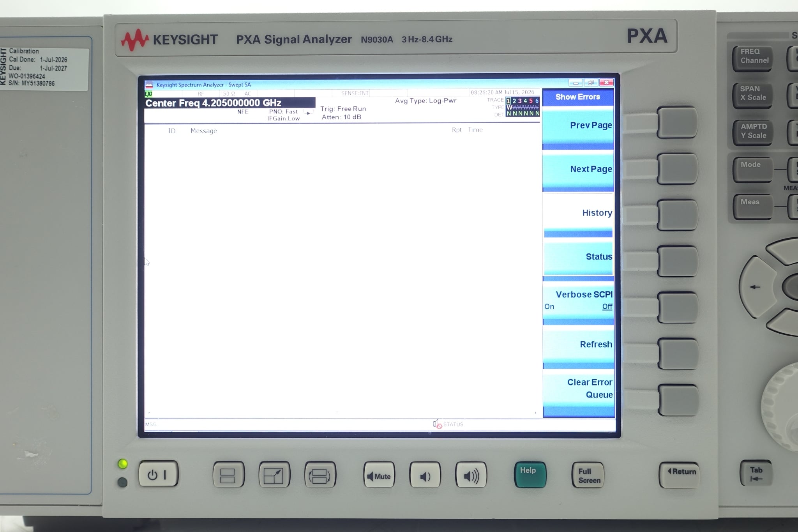Click the ID column header

click(x=172, y=131)
